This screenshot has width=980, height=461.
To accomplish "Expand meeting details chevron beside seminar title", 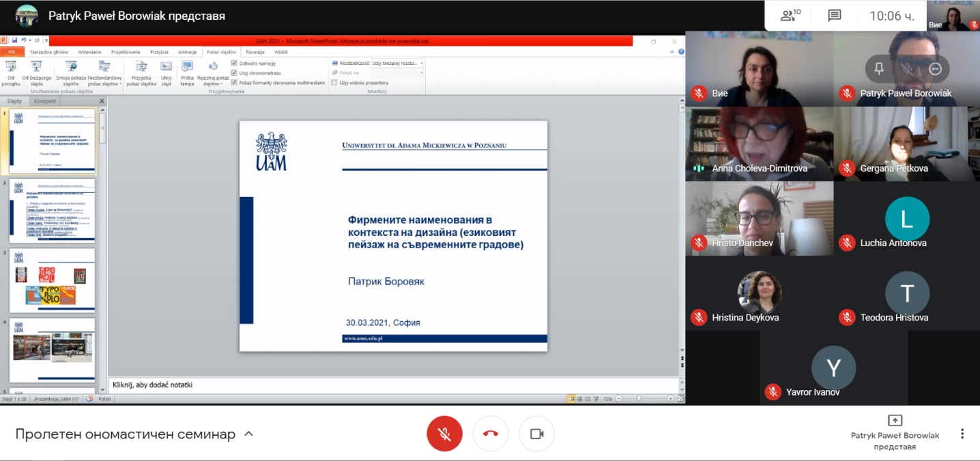I will (248, 434).
